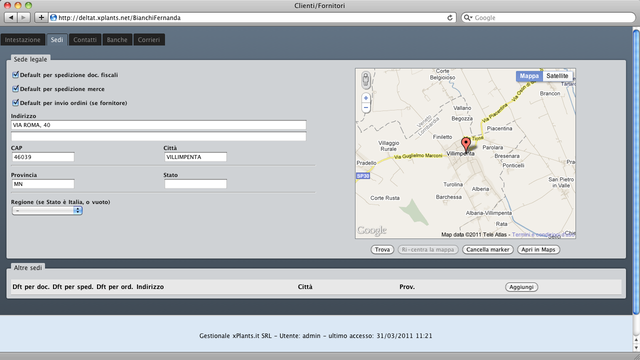Open the Regione dropdown

[x=47, y=210]
